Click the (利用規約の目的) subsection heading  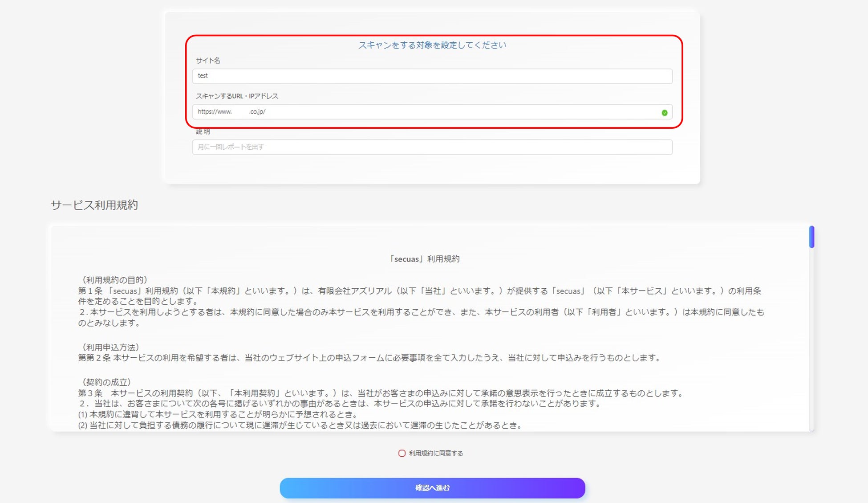pyautogui.click(x=114, y=280)
